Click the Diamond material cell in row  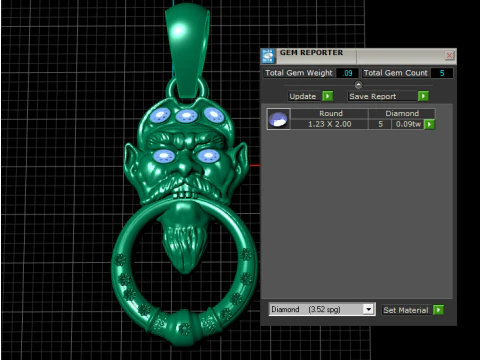point(402,113)
